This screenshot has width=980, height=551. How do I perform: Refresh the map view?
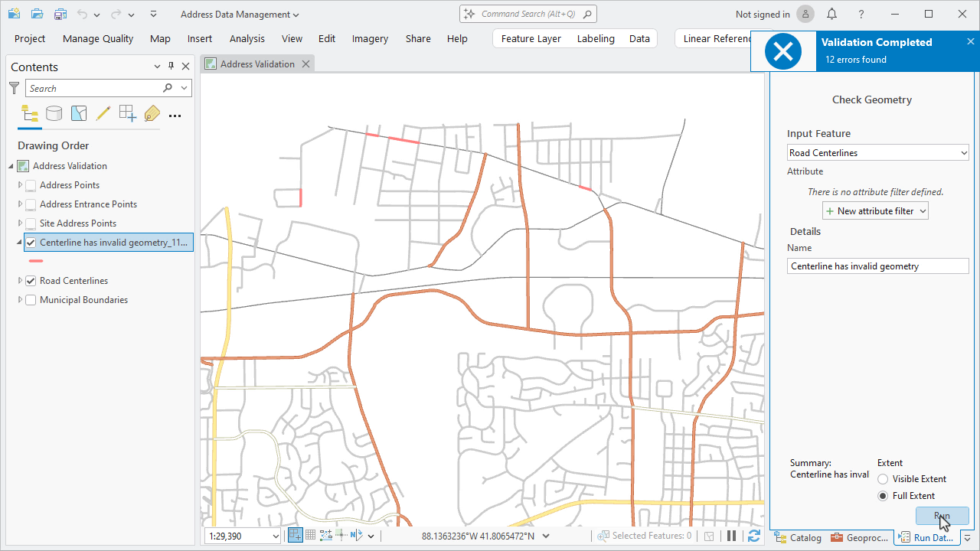point(753,535)
